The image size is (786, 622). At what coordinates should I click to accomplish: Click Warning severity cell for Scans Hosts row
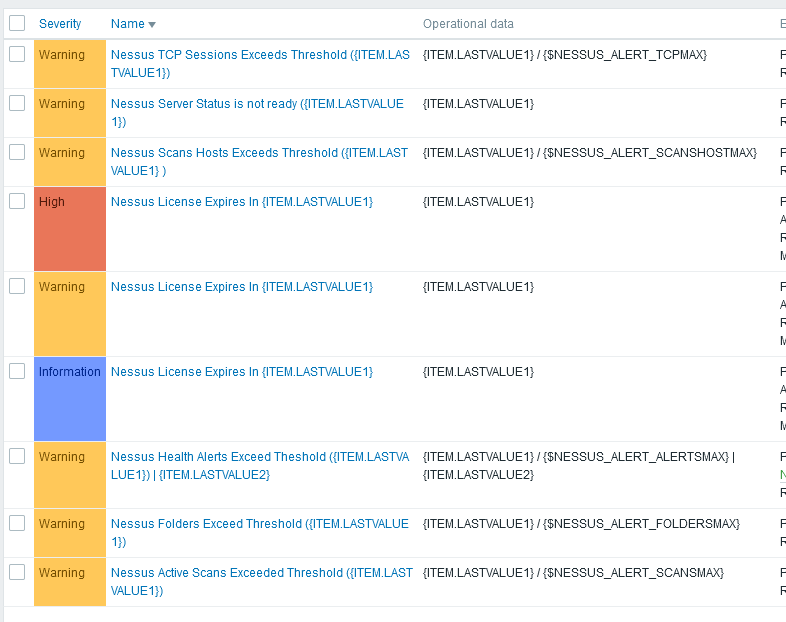[70, 162]
